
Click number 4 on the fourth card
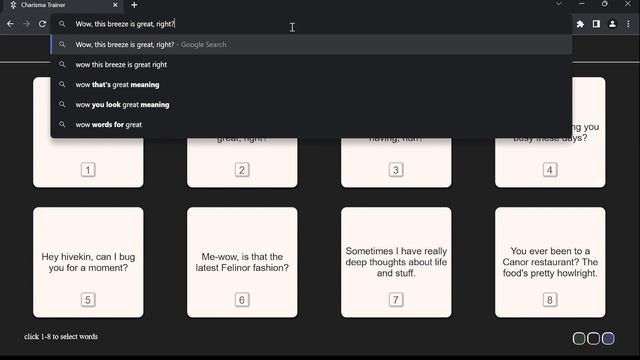tap(550, 170)
